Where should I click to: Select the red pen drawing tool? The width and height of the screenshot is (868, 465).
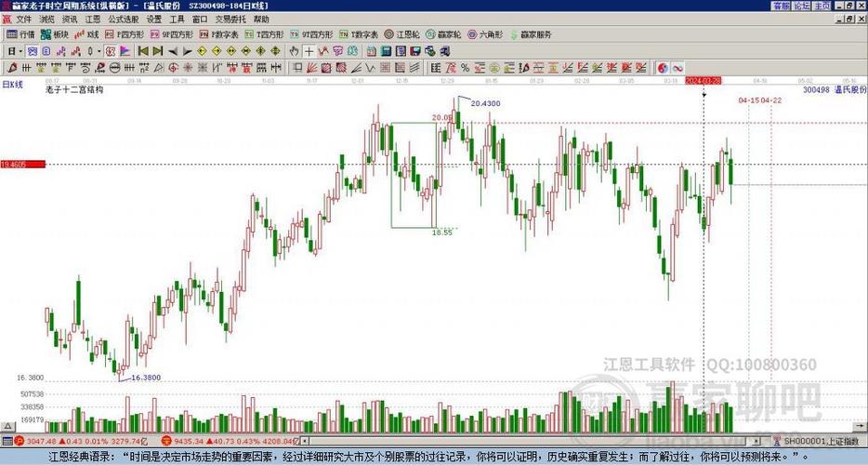coord(11,68)
